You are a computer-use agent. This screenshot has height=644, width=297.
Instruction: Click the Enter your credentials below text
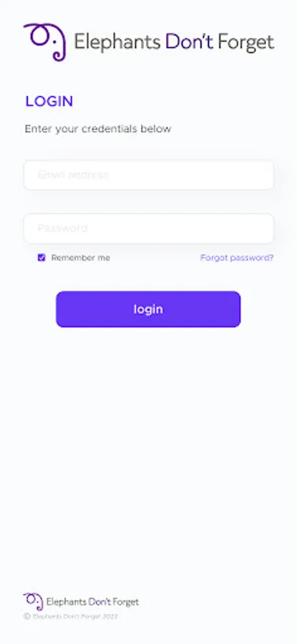click(98, 129)
